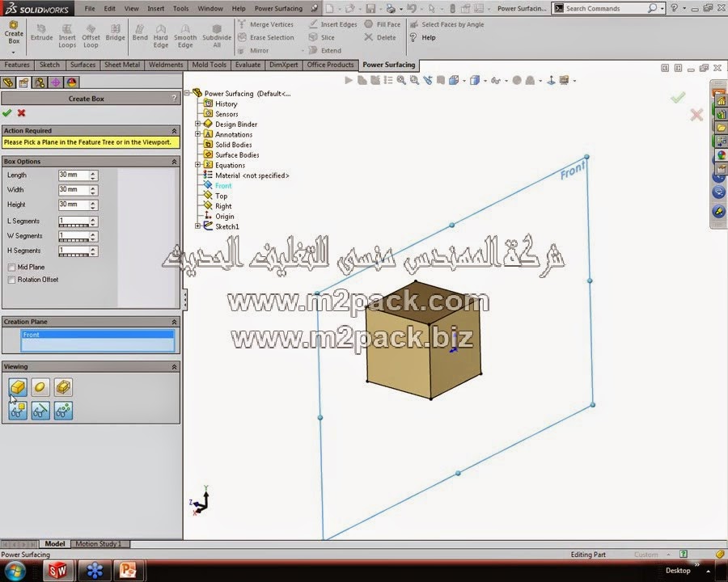Collapse the Viewing section
Viewport: 728px width, 582px height.
(x=174, y=367)
